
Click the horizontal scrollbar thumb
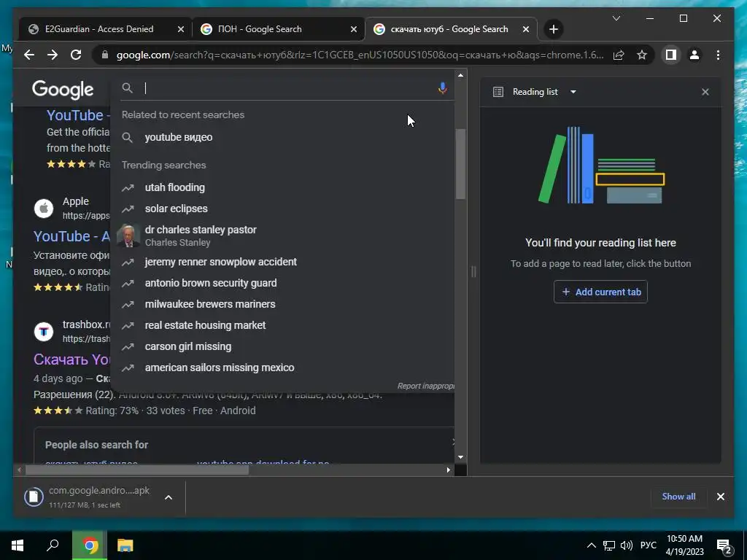(x=137, y=470)
